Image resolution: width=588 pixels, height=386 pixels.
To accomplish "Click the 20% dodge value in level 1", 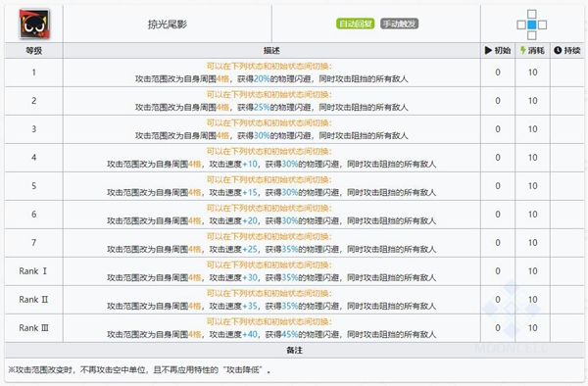I will 262,79.
